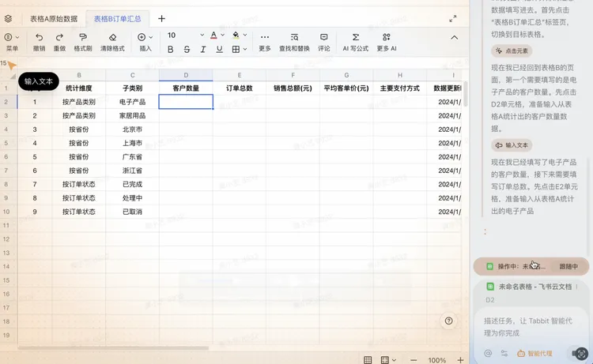Screen dimensions: 593x364
Task: Open the 菜单 main menu
Action: point(12,37)
